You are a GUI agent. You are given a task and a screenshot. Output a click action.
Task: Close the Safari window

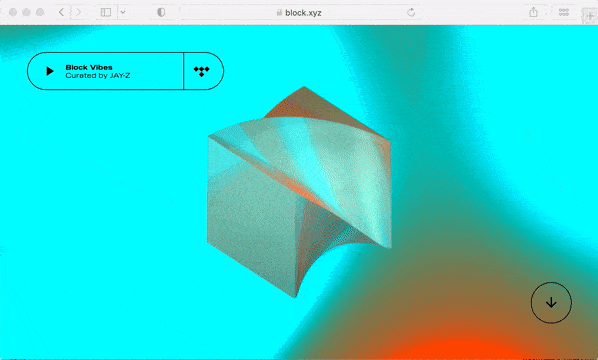pyautogui.click(x=13, y=12)
